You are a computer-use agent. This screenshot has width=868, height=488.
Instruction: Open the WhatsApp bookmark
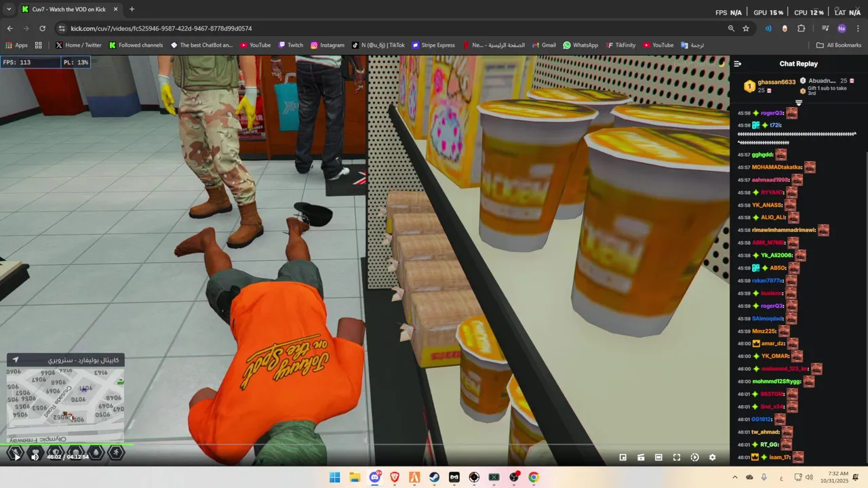580,45
